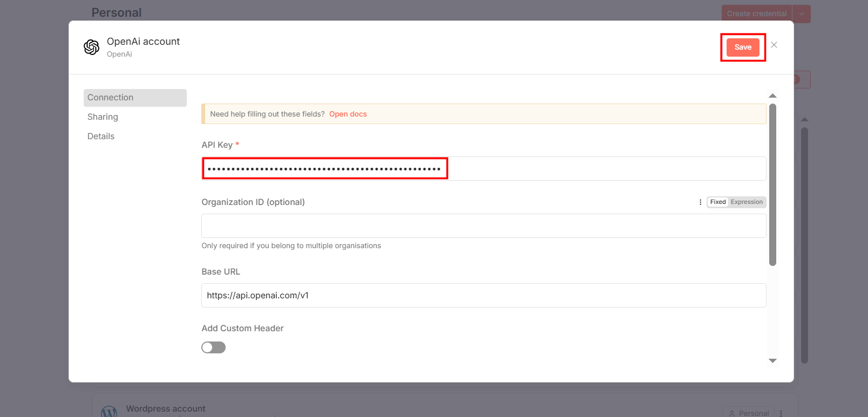This screenshot has height=417, width=868.
Task: Click the dialog's vertical scrollbar thumb
Action: tap(772, 183)
